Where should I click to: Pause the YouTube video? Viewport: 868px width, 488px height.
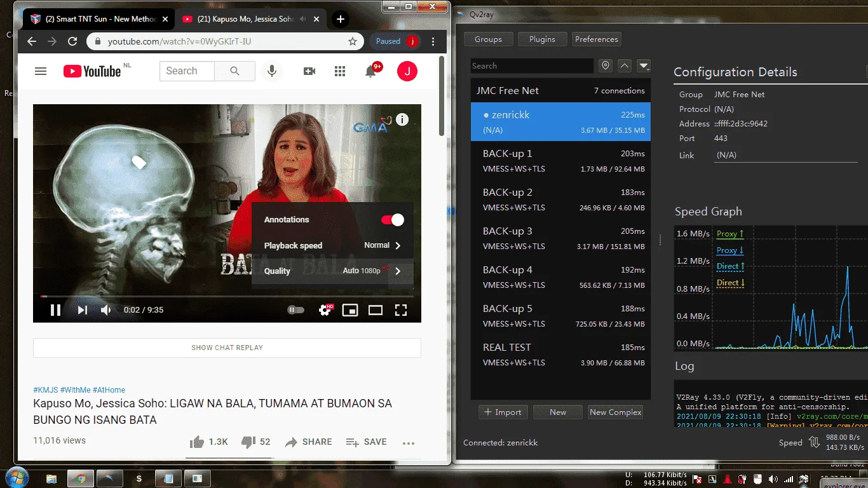(x=55, y=310)
